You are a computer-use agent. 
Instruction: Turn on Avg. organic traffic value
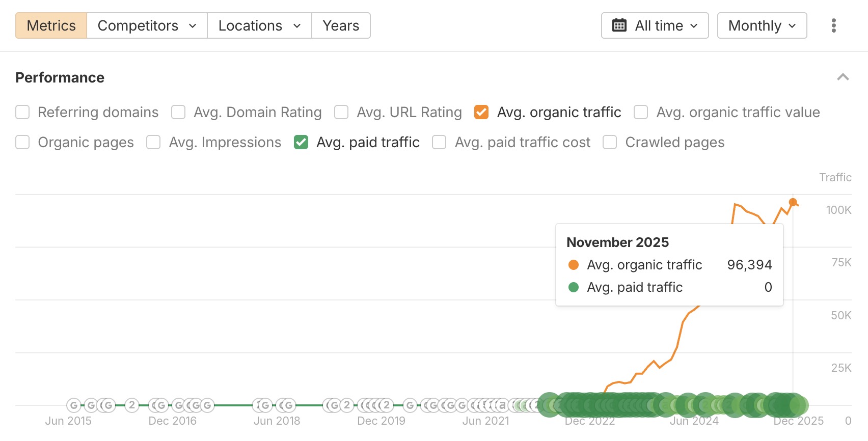[x=641, y=112]
